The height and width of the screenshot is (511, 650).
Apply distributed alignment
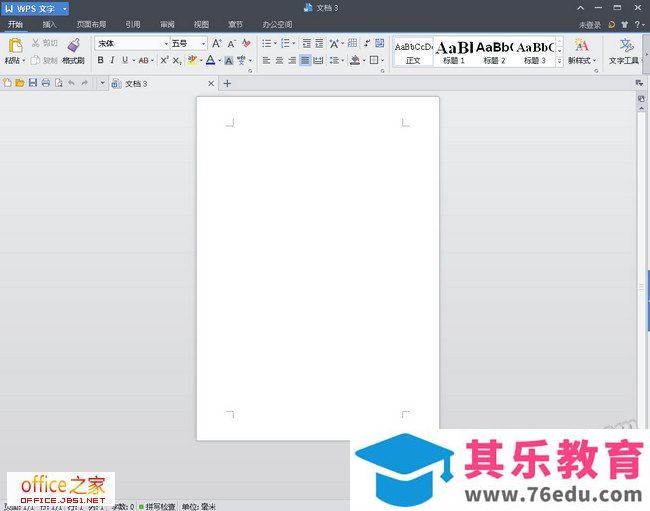click(318, 61)
